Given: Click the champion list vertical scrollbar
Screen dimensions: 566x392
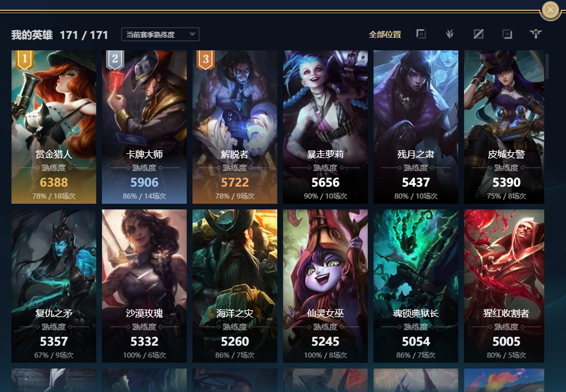Looking at the screenshot, I should pyautogui.click(x=547, y=66).
